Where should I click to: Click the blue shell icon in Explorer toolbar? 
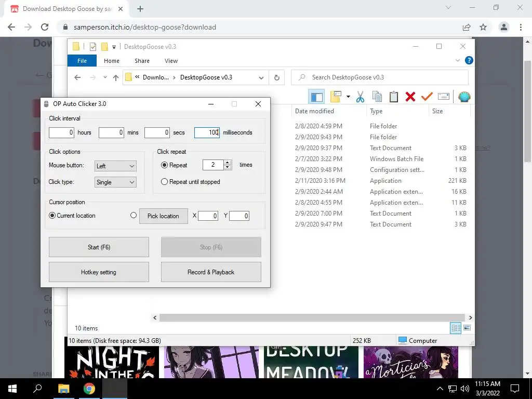coord(464,97)
